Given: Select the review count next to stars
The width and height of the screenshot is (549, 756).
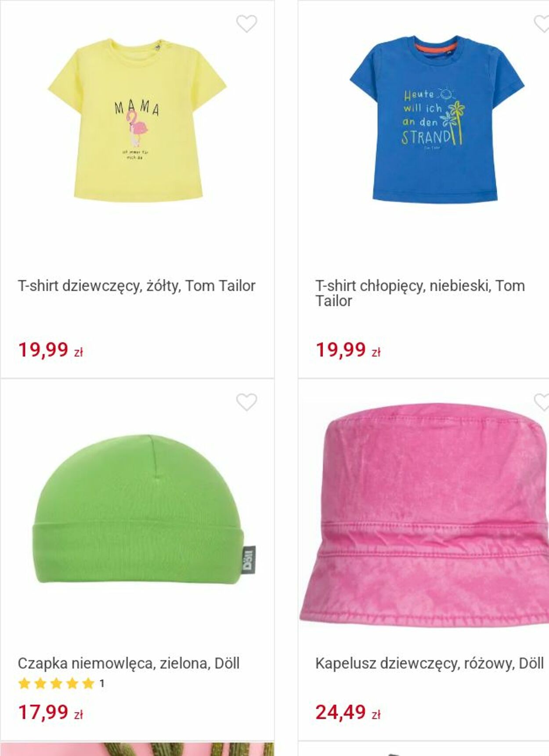Looking at the screenshot, I should tap(102, 684).
